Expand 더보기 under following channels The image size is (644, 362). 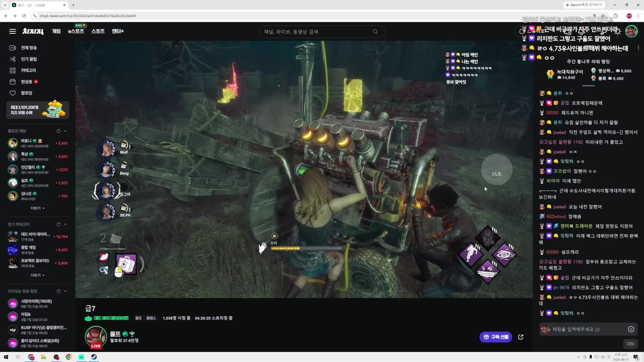(x=38, y=208)
